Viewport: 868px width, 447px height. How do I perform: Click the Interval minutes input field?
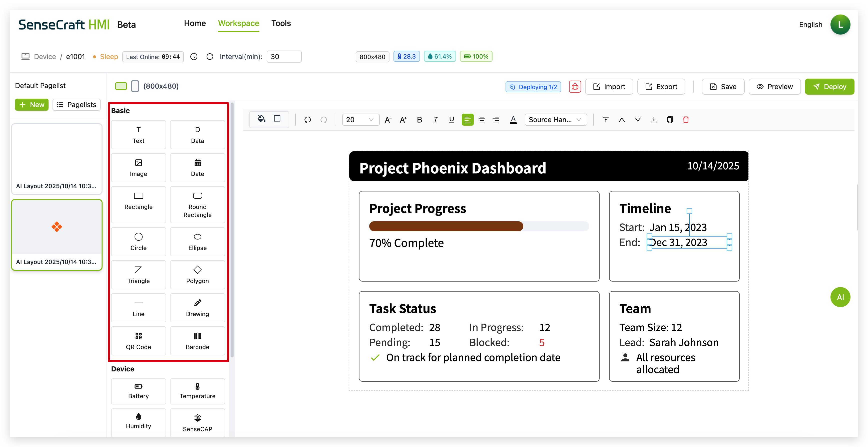(x=284, y=57)
